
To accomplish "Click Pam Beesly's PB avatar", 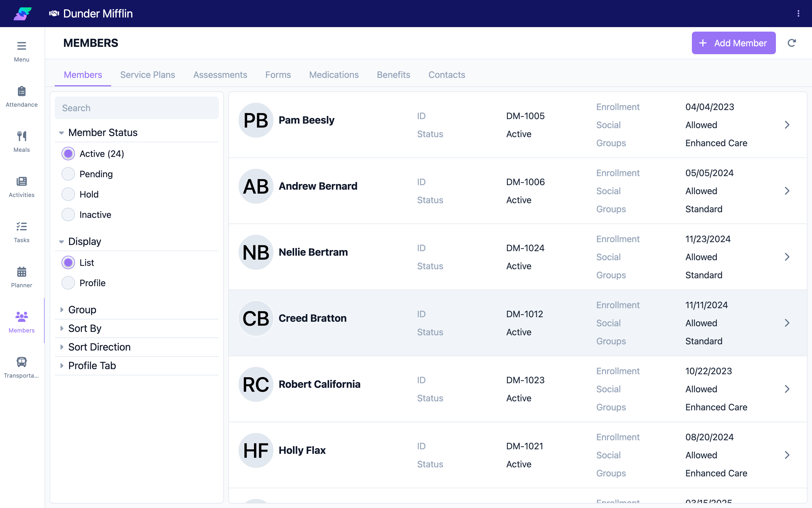I will pos(256,120).
